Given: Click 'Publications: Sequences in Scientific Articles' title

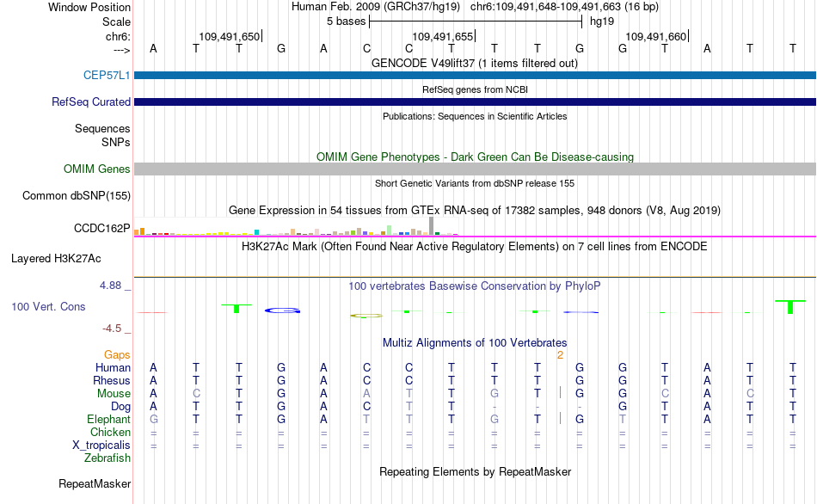Looking at the screenshot, I should tap(475, 116).
